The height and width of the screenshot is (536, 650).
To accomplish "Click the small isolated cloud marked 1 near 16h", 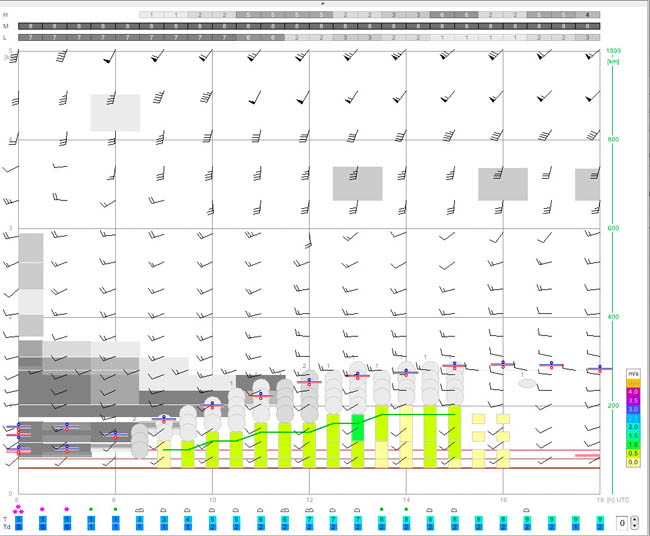I will [x=527, y=383].
